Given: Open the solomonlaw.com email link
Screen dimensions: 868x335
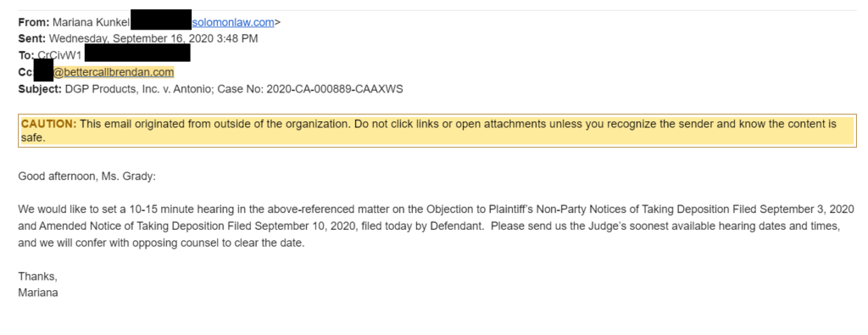Looking at the screenshot, I should point(233,22).
